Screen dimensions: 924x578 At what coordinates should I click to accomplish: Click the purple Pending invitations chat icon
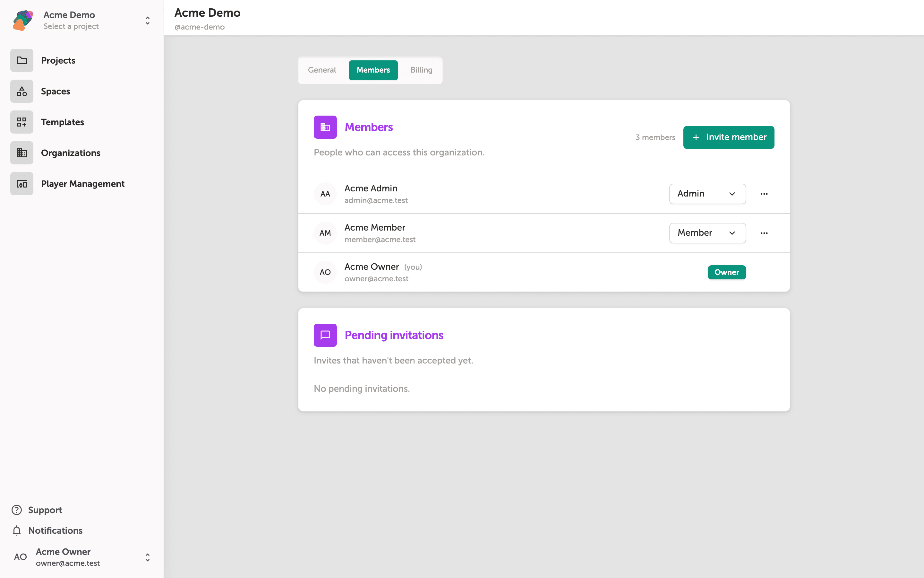tap(325, 335)
